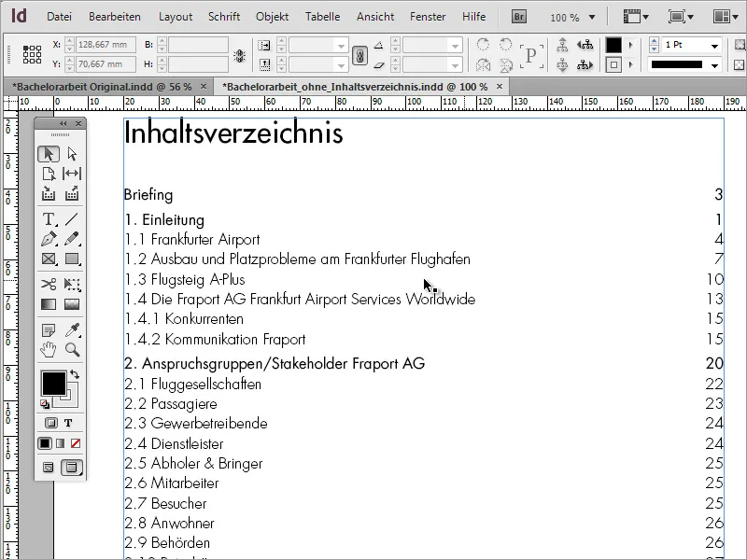Open the Bearbeiten menu
Viewport: 747px width, 560px height.
click(x=115, y=17)
